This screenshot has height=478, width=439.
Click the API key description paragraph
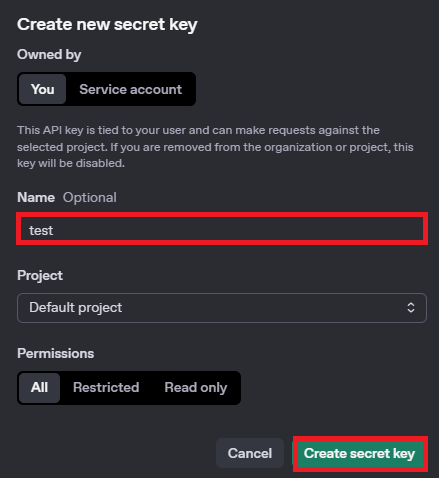(215, 147)
